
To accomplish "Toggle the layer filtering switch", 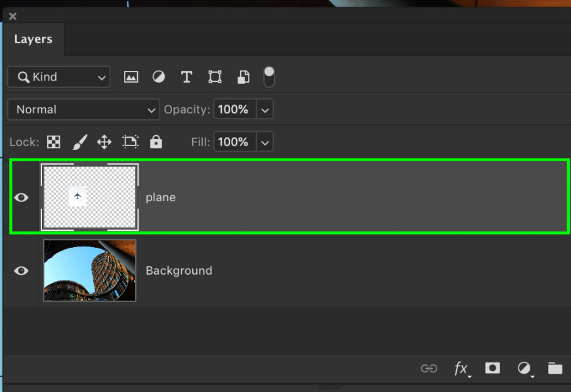I will click(269, 77).
